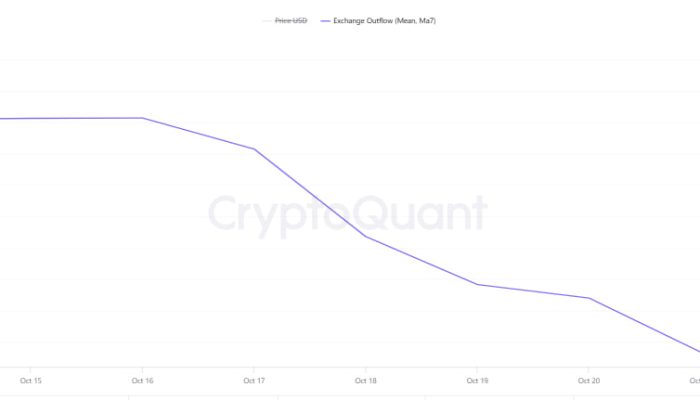Click the line midway between Oct 19 and Oct 20

click(x=534, y=292)
